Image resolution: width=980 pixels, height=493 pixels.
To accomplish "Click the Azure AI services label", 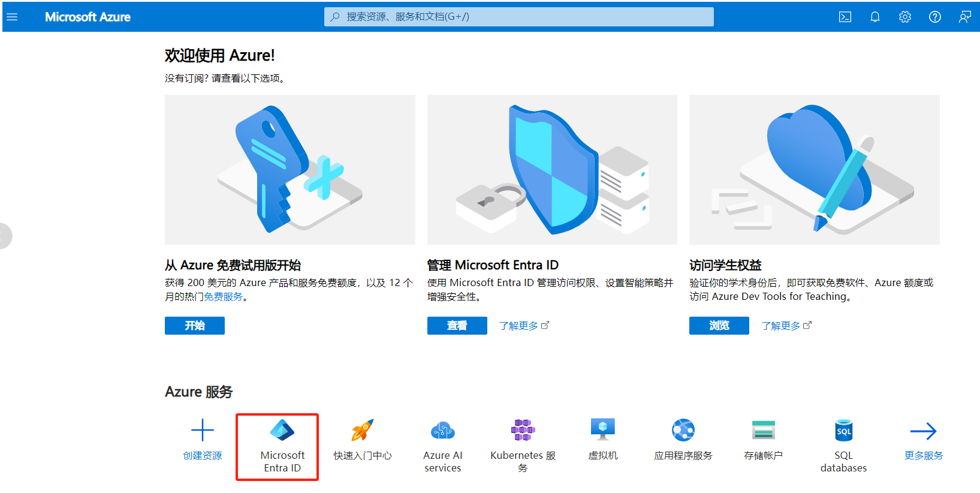I will [443, 462].
